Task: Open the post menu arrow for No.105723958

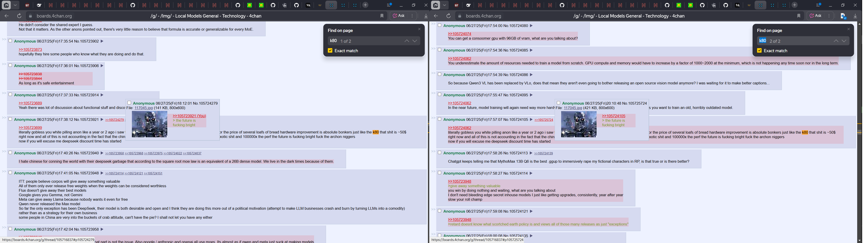Action: [102, 229]
